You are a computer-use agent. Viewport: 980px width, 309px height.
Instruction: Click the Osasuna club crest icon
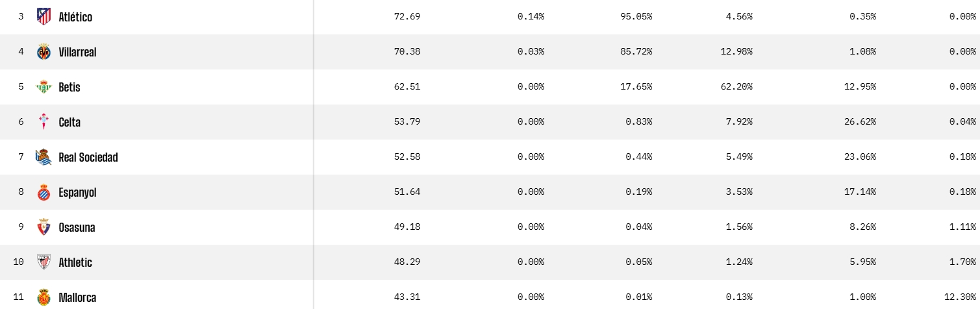pyautogui.click(x=44, y=227)
